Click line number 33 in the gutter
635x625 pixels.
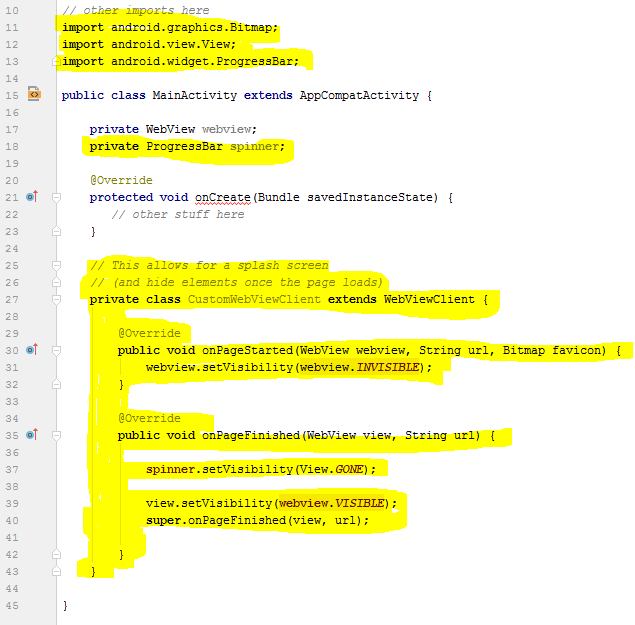point(12,401)
